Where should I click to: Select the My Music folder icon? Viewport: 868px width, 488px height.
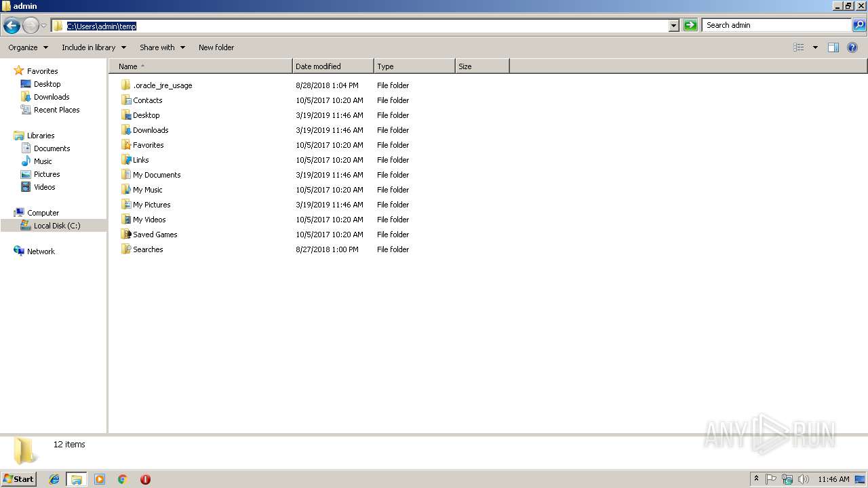(125, 190)
